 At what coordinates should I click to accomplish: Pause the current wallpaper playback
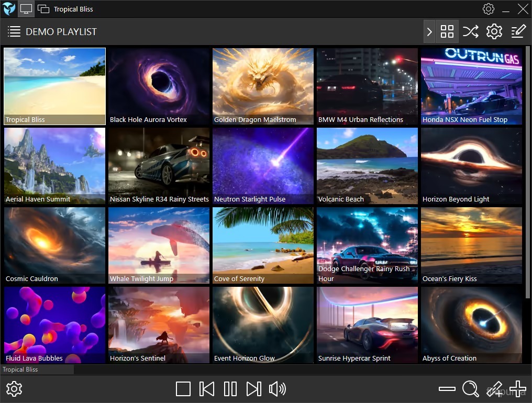(x=230, y=389)
